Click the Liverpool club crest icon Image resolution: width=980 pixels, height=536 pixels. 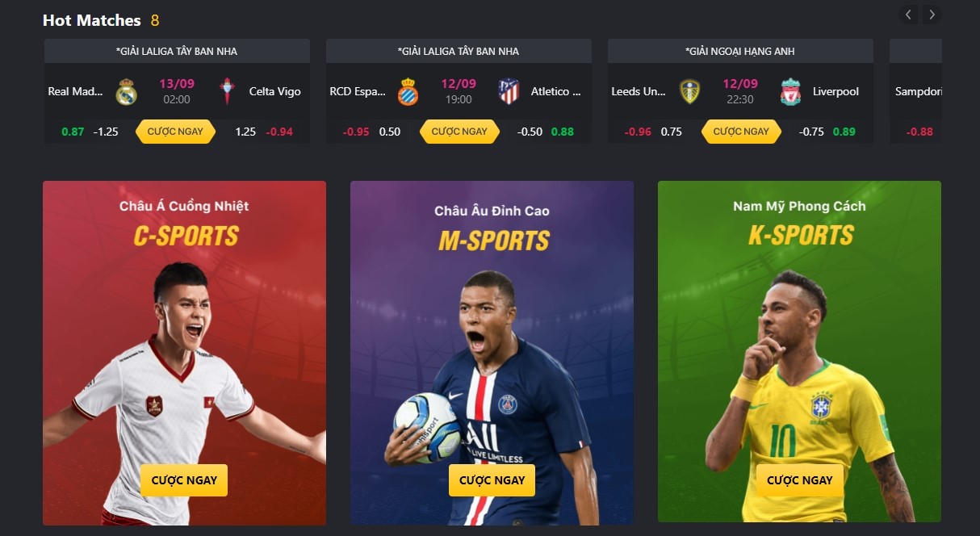[x=790, y=92]
